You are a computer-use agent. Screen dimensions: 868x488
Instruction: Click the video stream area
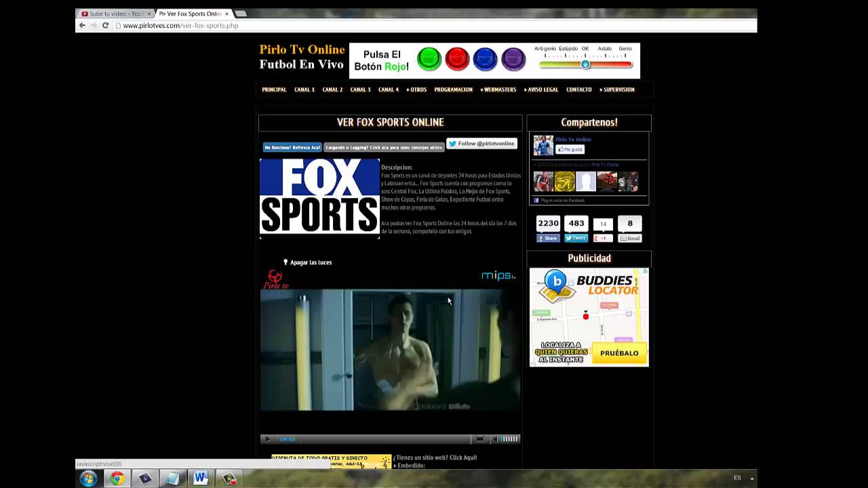point(390,350)
